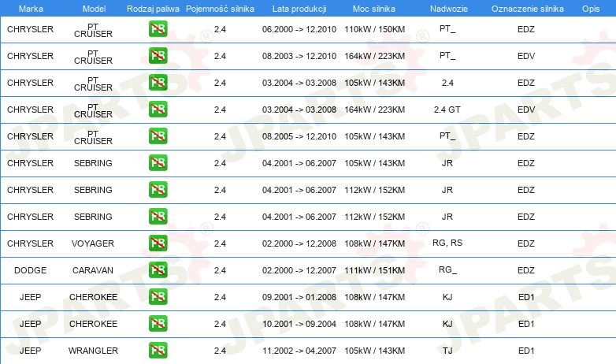Click the body code TJ
The width and height of the screenshot is (616, 364).
(447, 351)
